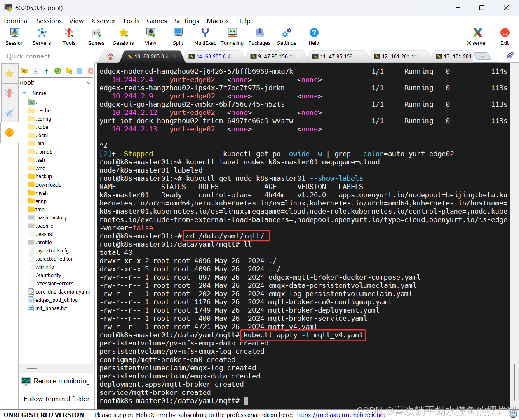Close the active tab 10. 60.205.0.4
Viewport: 519px width, 420px height.
click(174, 56)
